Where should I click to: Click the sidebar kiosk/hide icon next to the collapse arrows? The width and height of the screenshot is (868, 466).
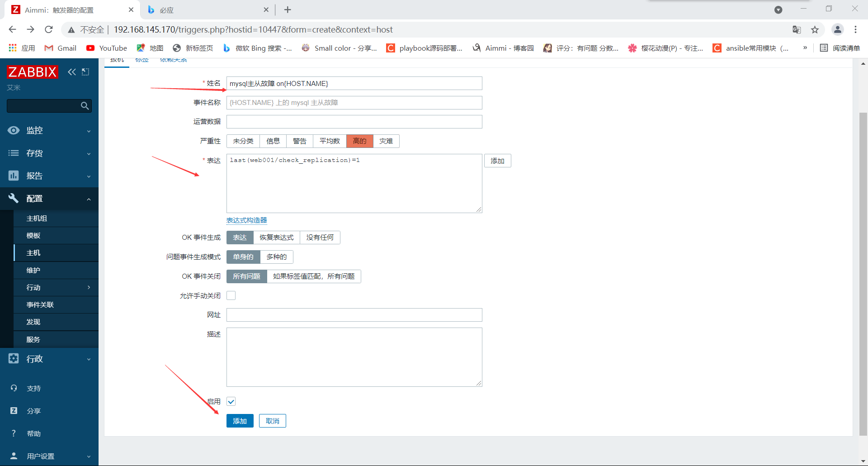[85, 72]
